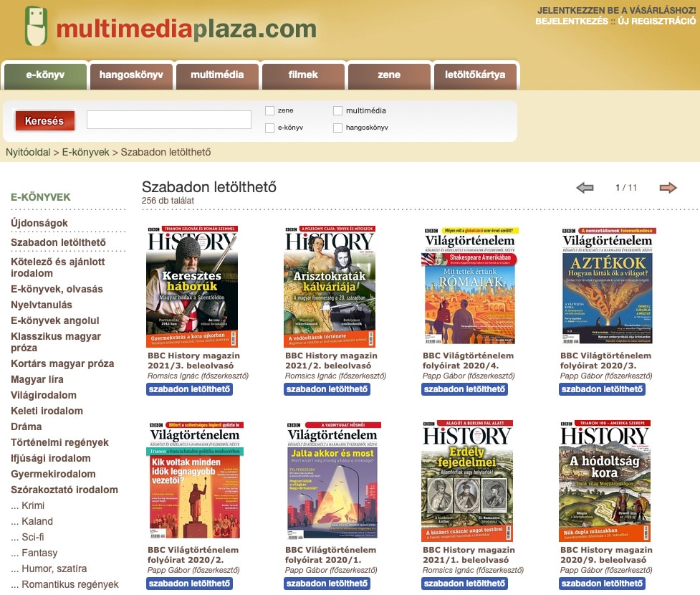This screenshot has width=700, height=595.
Task: Select Erdély fejedelmei History cover
Action: point(467,480)
